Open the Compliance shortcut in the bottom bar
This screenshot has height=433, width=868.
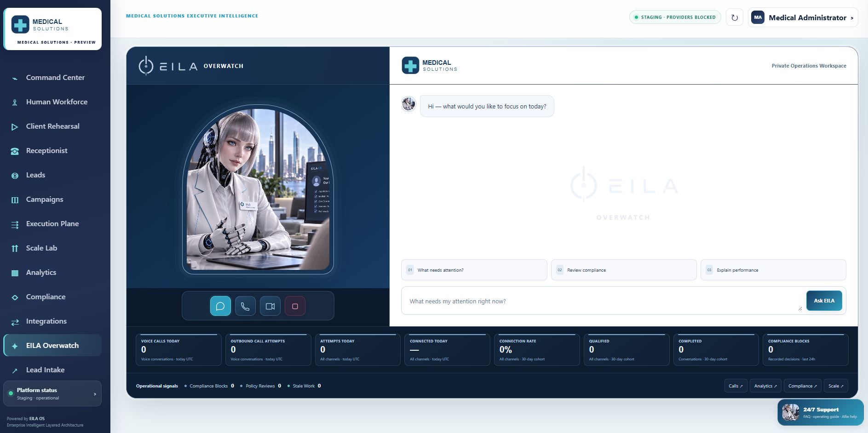803,386
